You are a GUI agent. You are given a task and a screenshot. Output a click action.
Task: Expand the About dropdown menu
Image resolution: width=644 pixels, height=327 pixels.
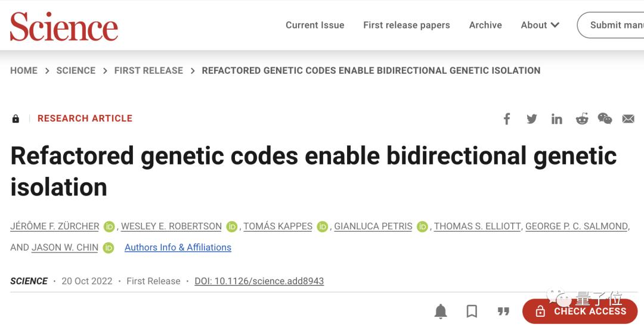[x=540, y=25]
